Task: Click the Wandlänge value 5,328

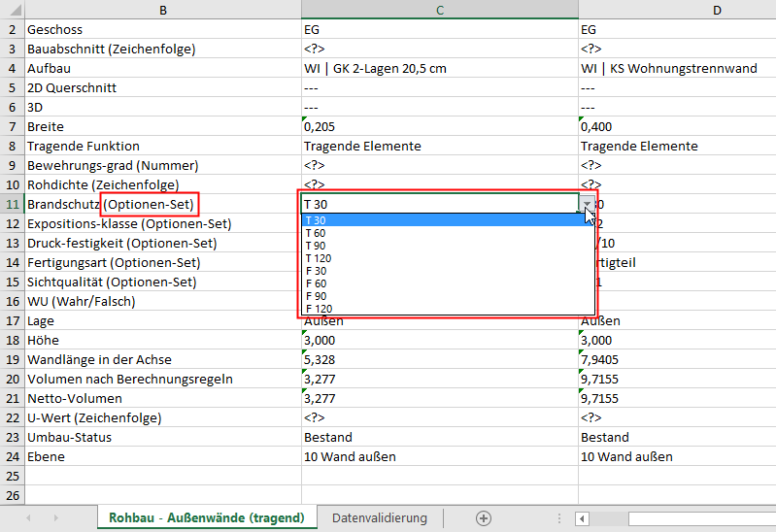Action: coord(439,360)
